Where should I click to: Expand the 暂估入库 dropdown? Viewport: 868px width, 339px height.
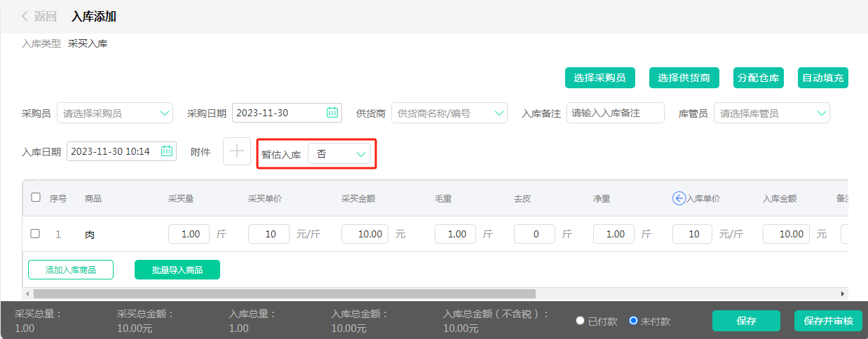(361, 154)
